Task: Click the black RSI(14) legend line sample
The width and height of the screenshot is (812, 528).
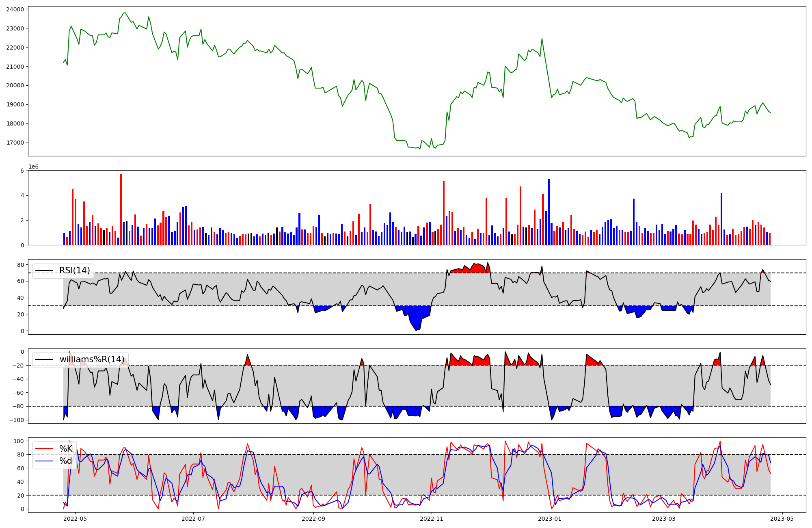Action: coord(44,270)
